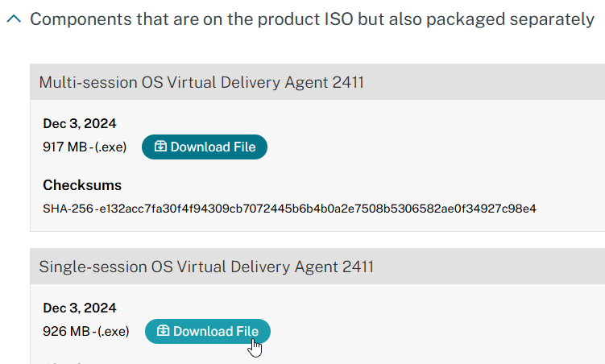Click the (.exe) extension next to 926 MB
The image size is (605, 364).
(114, 331)
